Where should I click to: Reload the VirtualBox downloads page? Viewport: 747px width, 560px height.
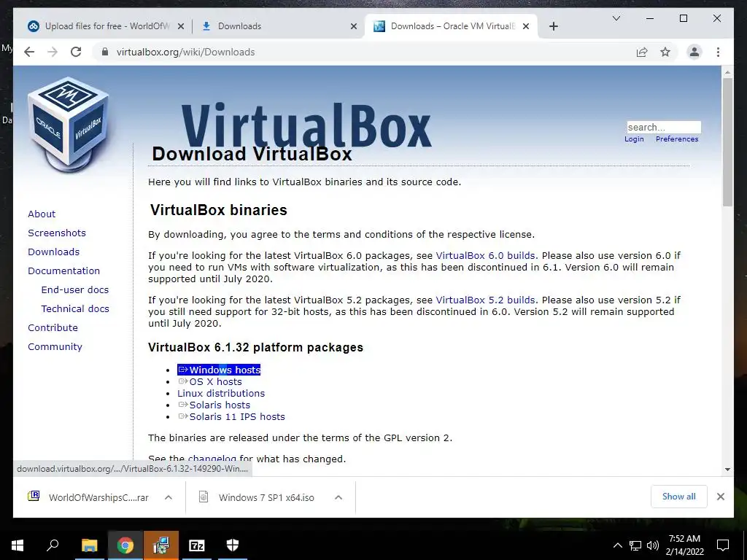(76, 52)
